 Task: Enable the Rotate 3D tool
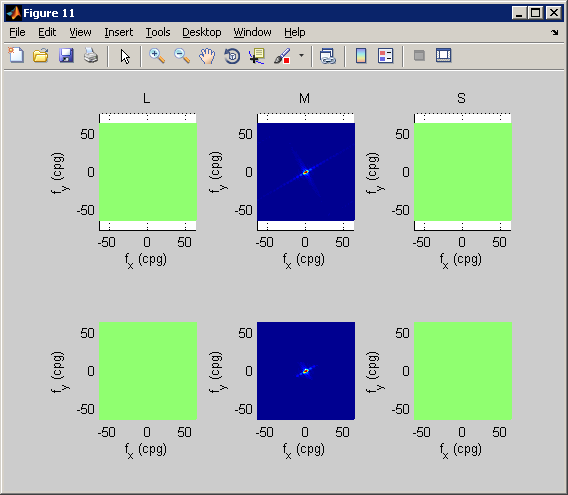click(232, 56)
